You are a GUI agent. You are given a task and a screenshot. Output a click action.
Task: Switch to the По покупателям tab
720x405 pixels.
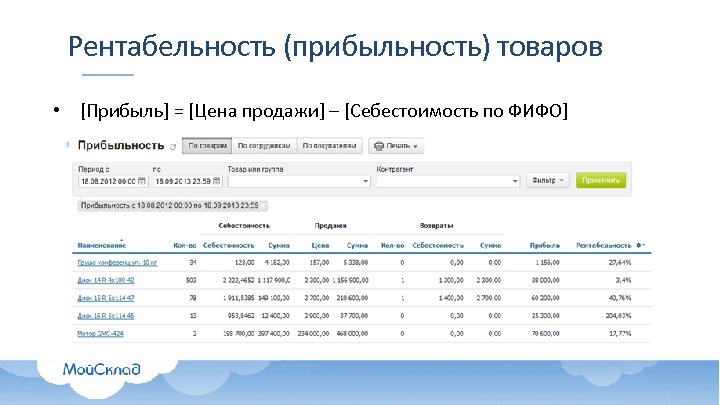pyautogui.click(x=329, y=146)
